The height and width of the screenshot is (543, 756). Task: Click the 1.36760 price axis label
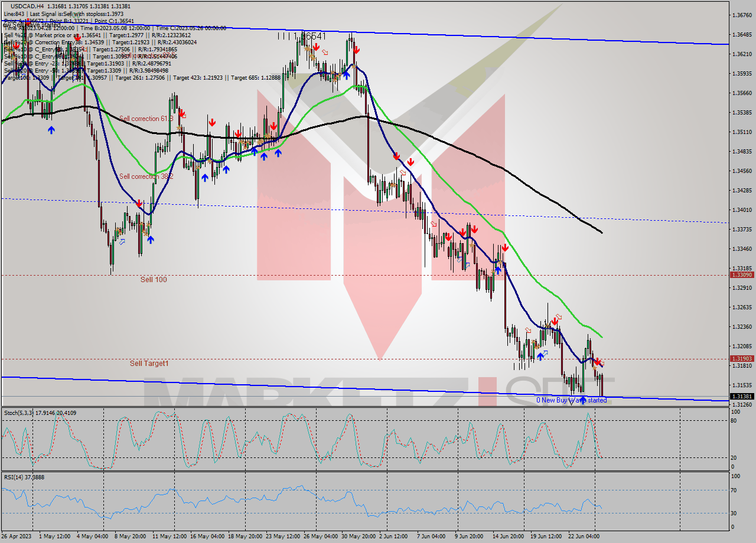coord(741,15)
